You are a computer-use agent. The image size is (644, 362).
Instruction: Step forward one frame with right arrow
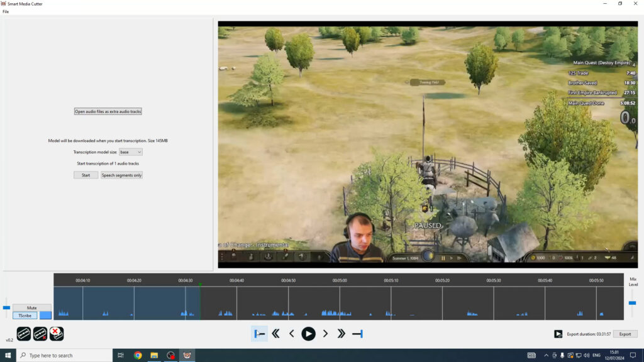point(325,334)
